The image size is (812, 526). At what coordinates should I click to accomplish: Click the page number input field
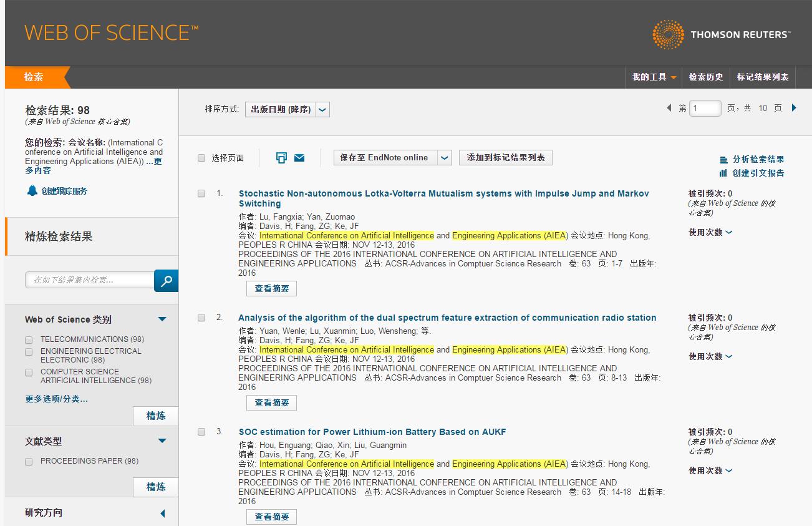tap(705, 109)
